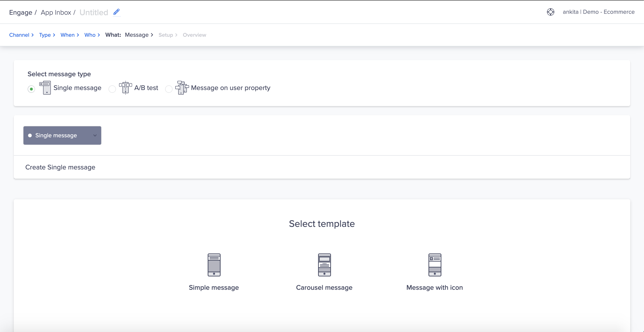Expand the Create Single message section
The width and height of the screenshot is (644, 332).
[60, 167]
